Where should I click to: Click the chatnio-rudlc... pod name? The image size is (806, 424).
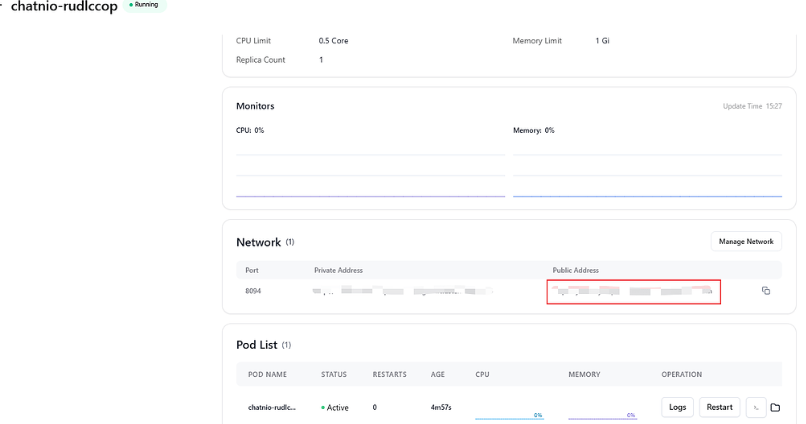tap(271, 408)
